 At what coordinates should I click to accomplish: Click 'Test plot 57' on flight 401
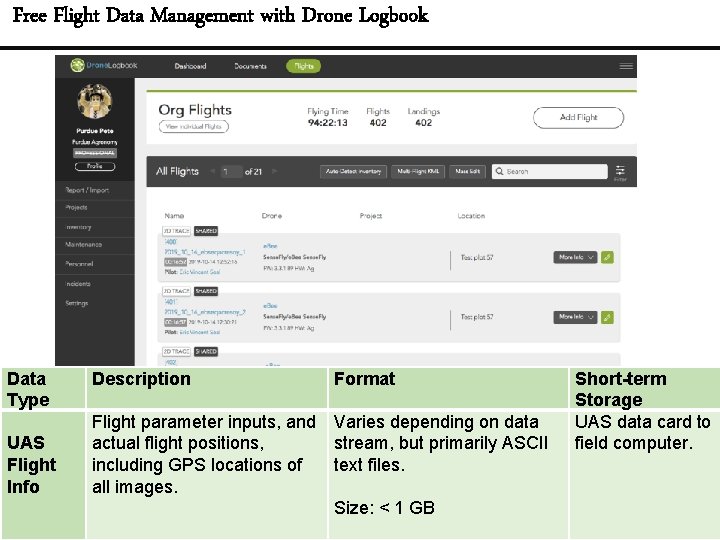coord(477,317)
